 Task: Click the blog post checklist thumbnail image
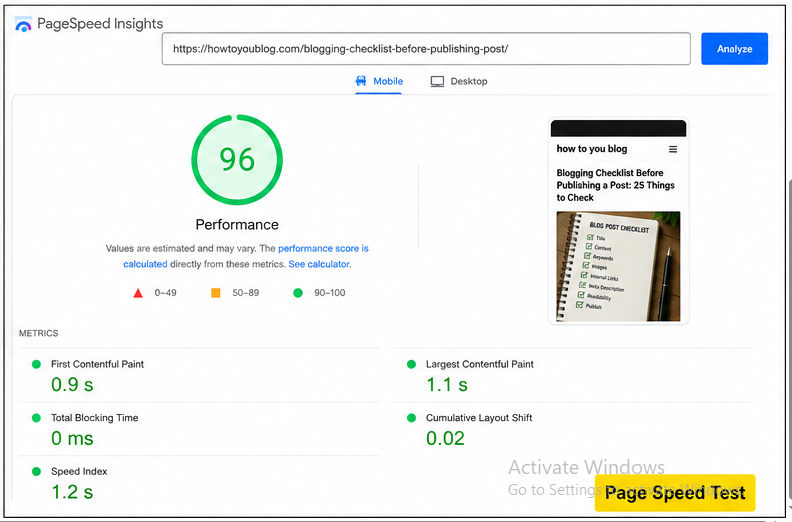[x=618, y=266]
